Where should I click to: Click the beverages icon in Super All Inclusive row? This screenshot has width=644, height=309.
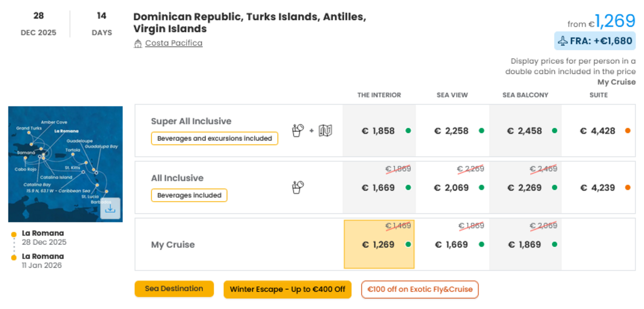pos(298,131)
